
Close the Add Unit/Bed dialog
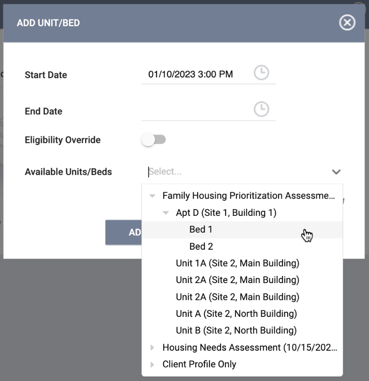[347, 23]
